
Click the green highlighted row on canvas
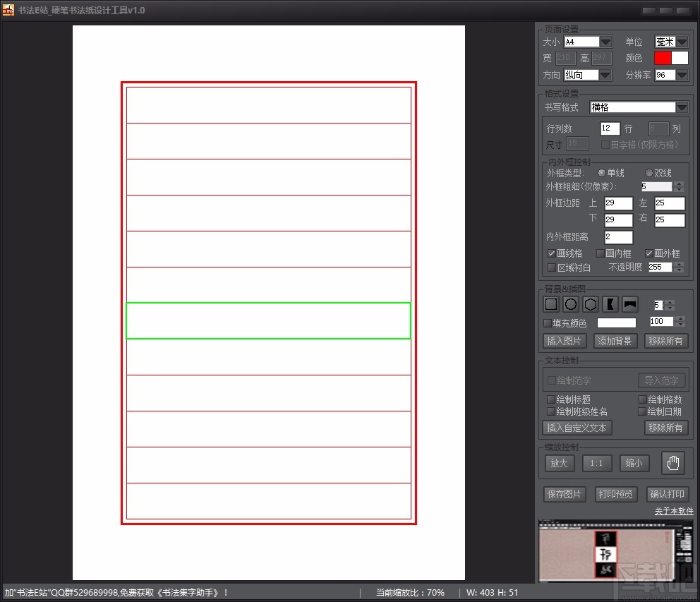point(268,320)
